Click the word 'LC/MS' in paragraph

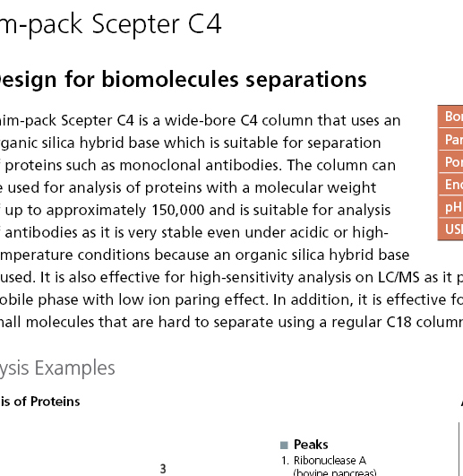tap(399, 277)
